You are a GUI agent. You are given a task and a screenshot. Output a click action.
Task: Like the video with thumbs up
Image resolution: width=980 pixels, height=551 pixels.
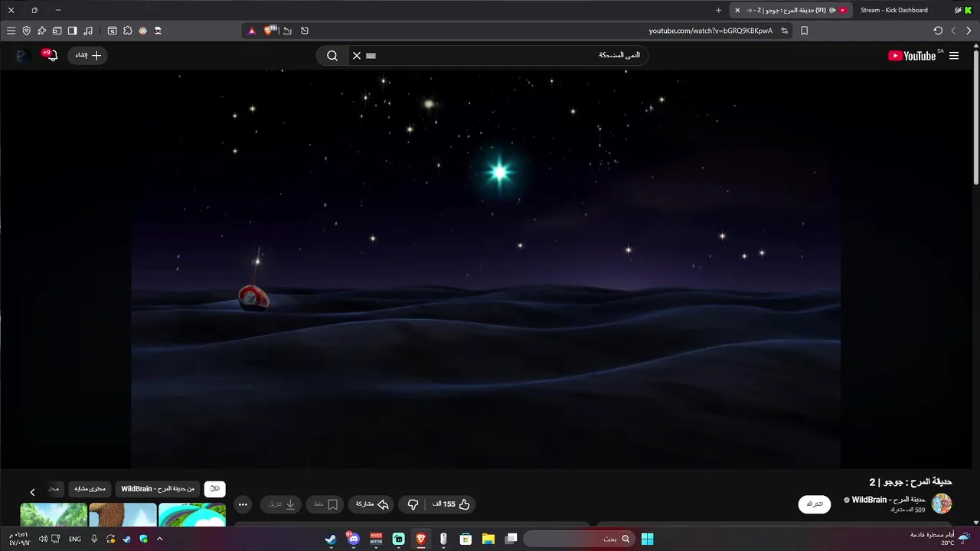[x=452, y=504]
